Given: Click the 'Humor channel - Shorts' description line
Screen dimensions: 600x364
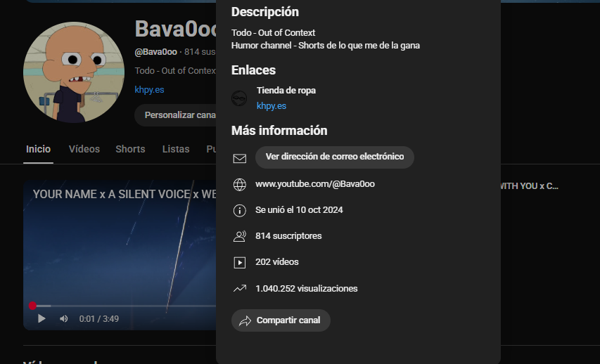Looking at the screenshot, I should pos(326,46).
